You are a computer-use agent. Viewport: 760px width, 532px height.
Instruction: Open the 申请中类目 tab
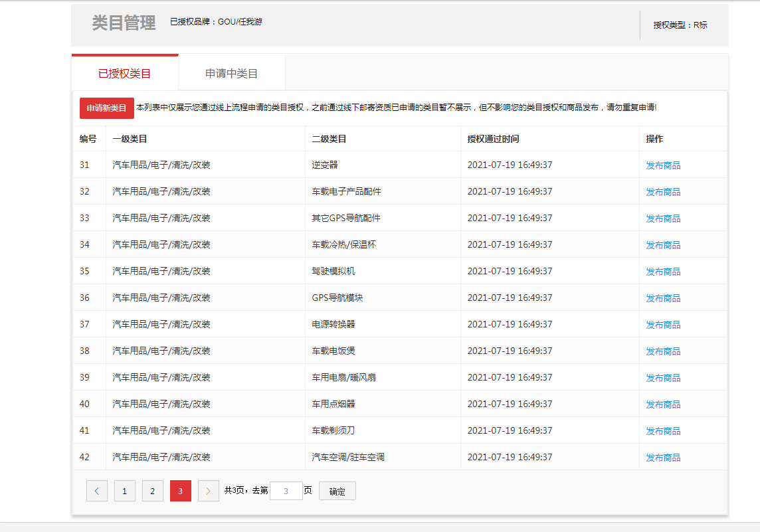tap(231, 74)
